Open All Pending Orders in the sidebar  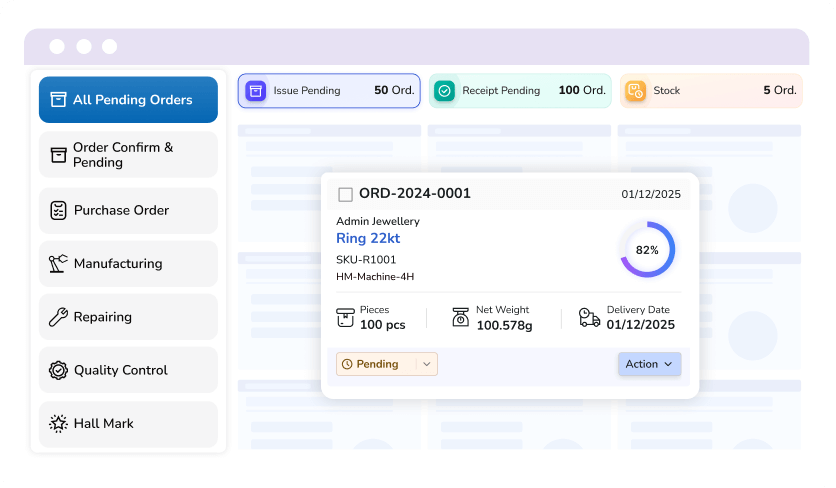pyautogui.click(x=128, y=100)
